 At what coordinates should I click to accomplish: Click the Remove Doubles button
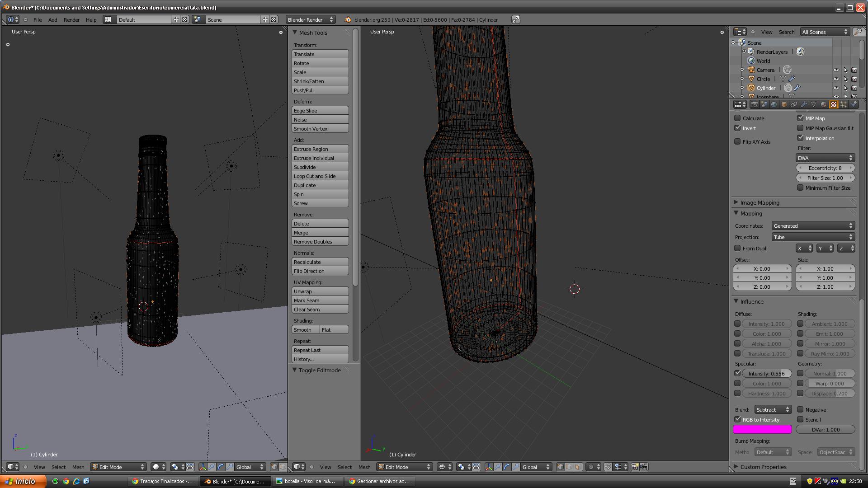tap(320, 242)
